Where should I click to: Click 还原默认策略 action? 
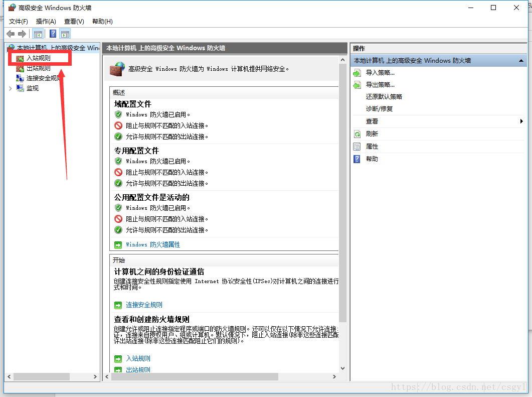pyautogui.click(x=384, y=97)
